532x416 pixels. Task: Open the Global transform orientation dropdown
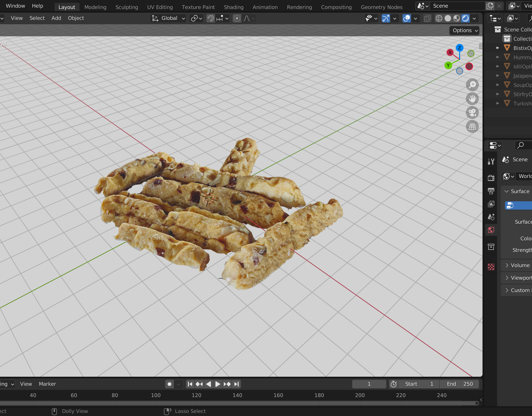[168, 18]
